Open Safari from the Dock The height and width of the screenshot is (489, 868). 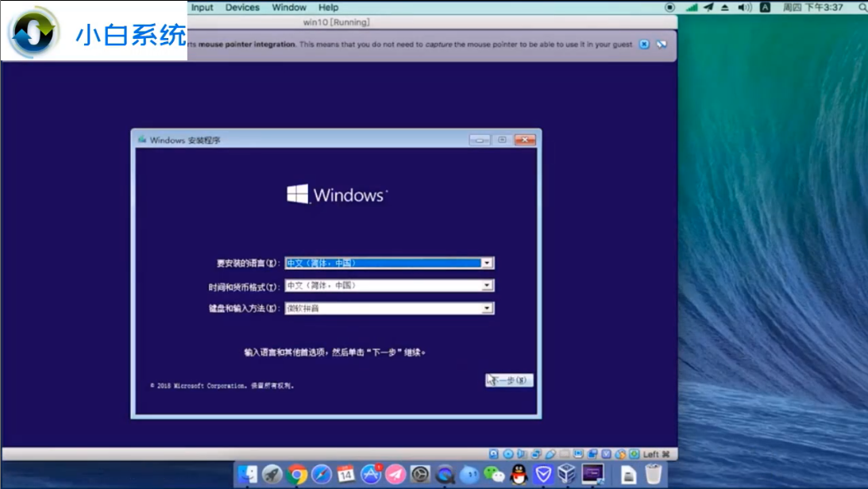point(322,475)
